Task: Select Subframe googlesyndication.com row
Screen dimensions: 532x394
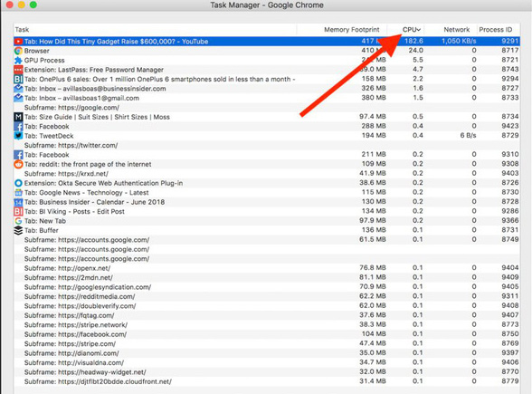Action: click(267, 287)
